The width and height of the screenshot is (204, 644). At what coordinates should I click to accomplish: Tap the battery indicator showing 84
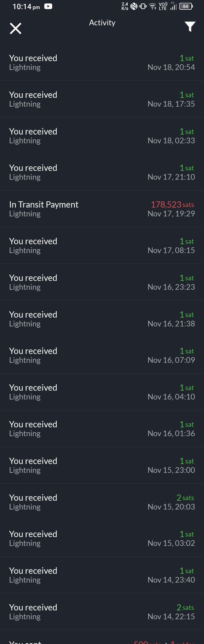point(186,6)
